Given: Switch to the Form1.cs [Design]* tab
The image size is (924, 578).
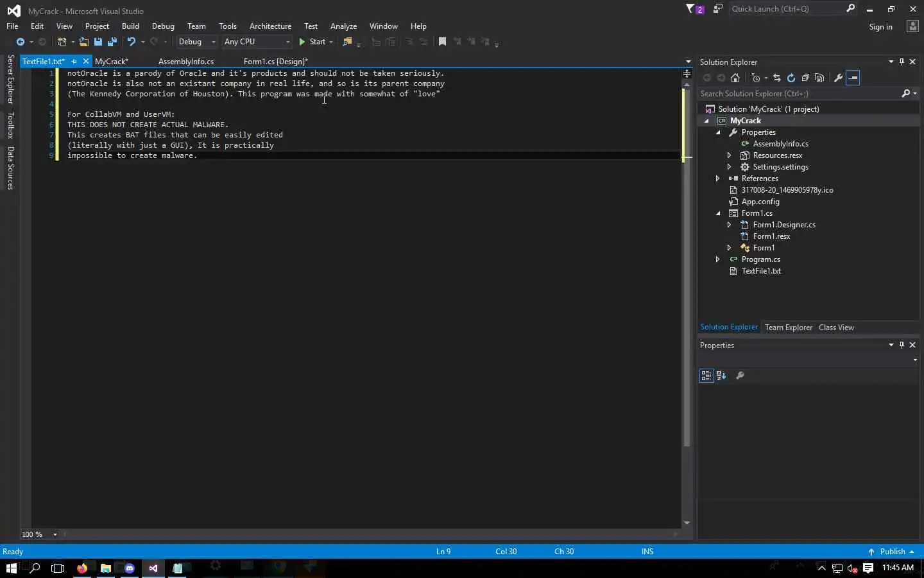Looking at the screenshot, I should point(276,62).
